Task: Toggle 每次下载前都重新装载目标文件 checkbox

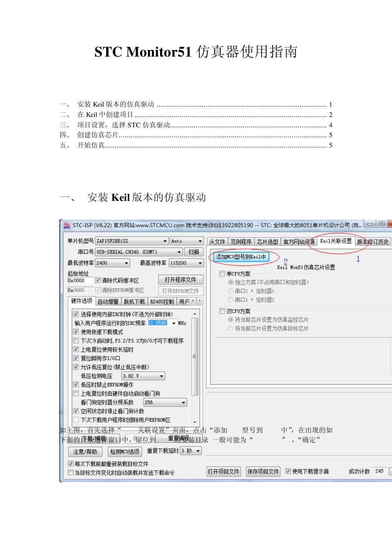Action: click(x=71, y=464)
